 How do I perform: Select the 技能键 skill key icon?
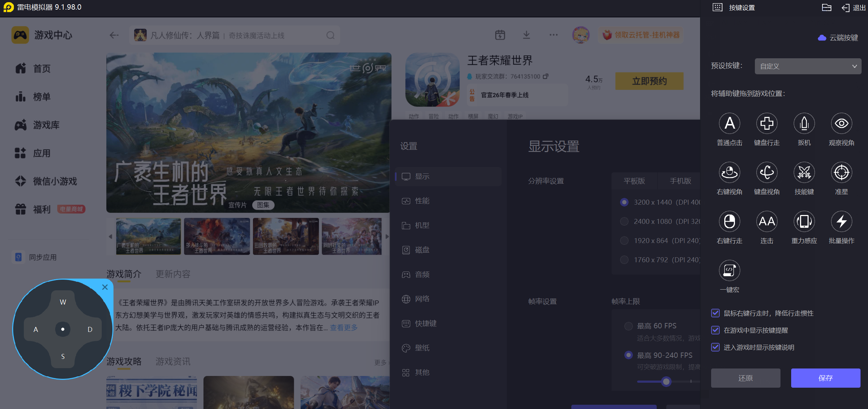coord(804,172)
